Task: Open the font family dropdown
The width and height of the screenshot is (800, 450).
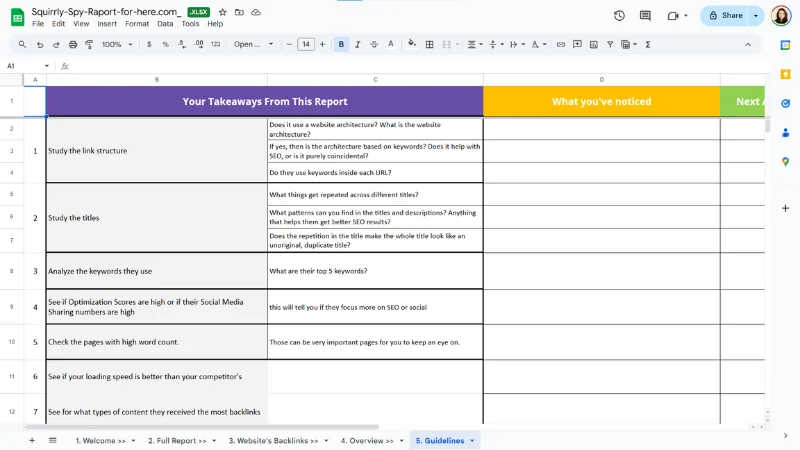Action: [x=253, y=44]
